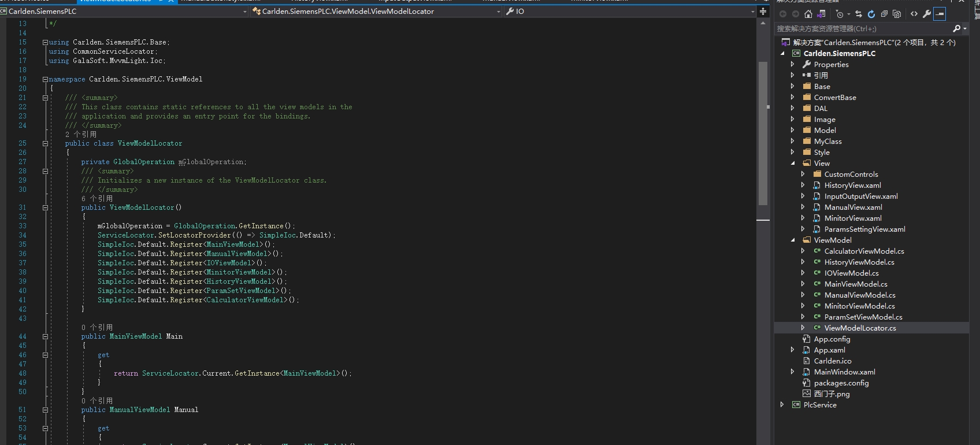Expand the PlcService project node

pos(782,405)
